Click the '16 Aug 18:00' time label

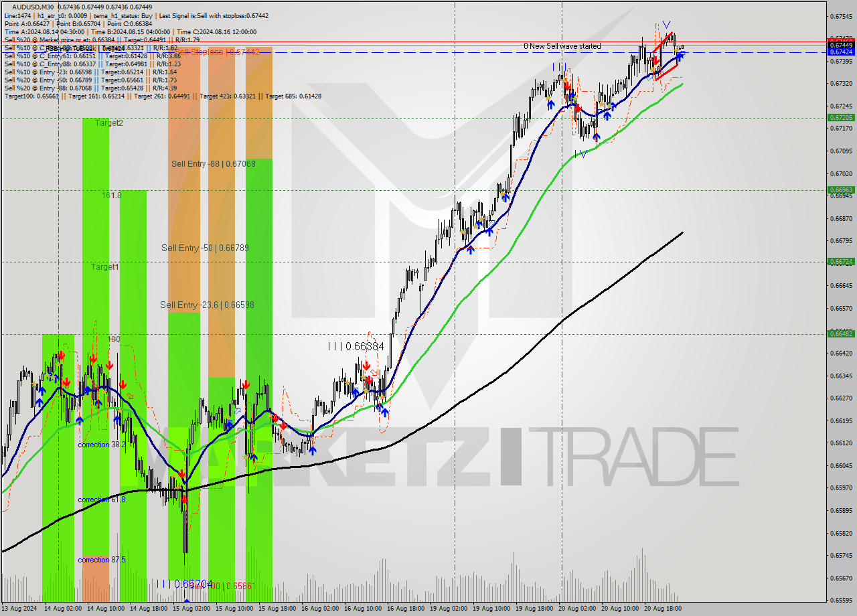(405, 609)
